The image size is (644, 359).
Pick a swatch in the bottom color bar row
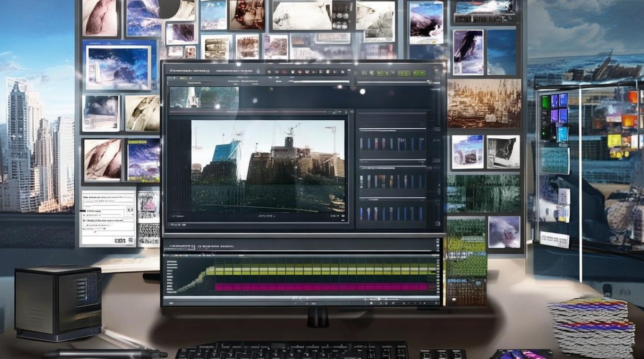pos(392,213)
